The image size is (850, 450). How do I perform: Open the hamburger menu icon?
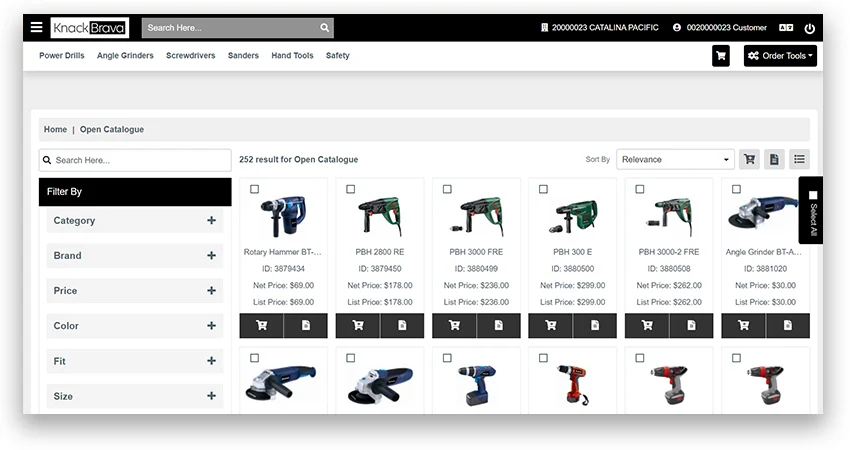[36, 27]
